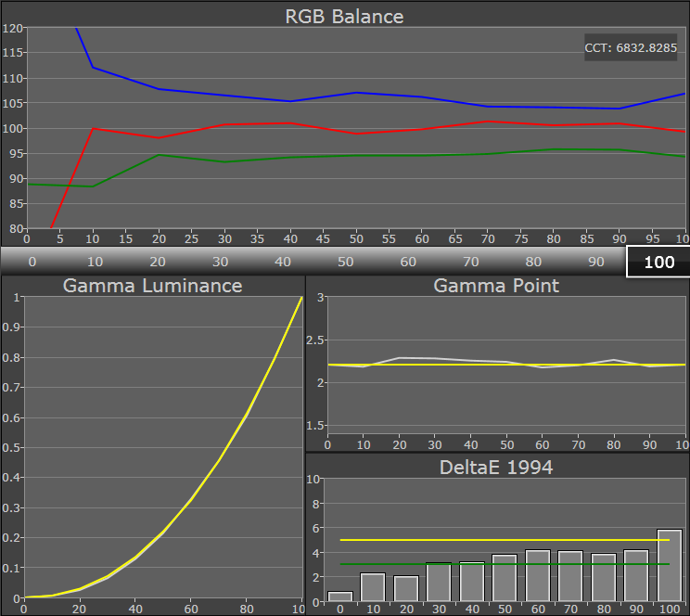Image resolution: width=690 pixels, height=616 pixels.
Task: Click the RGB Balance chart title
Action: click(x=344, y=16)
